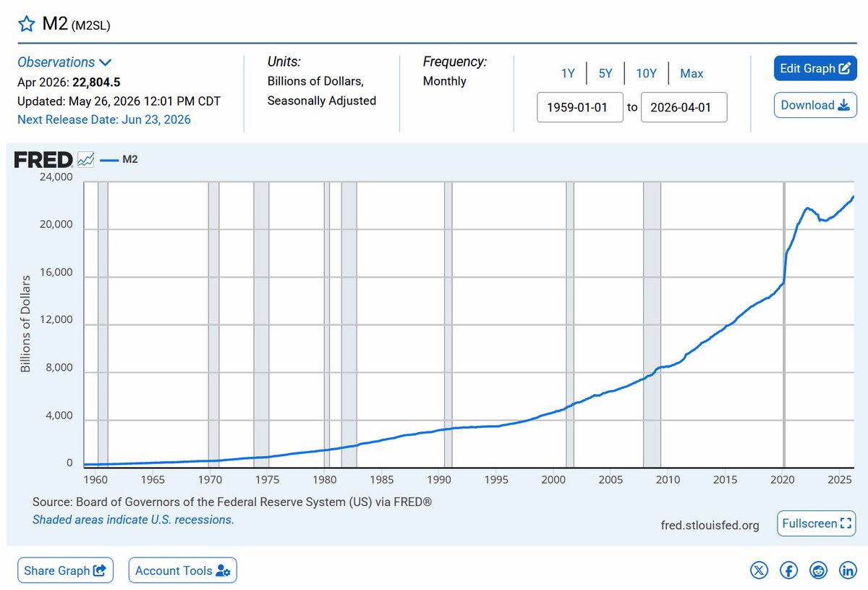The width and height of the screenshot is (868, 590).
Task: Open the Account Tools menu
Action: (x=182, y=570)
